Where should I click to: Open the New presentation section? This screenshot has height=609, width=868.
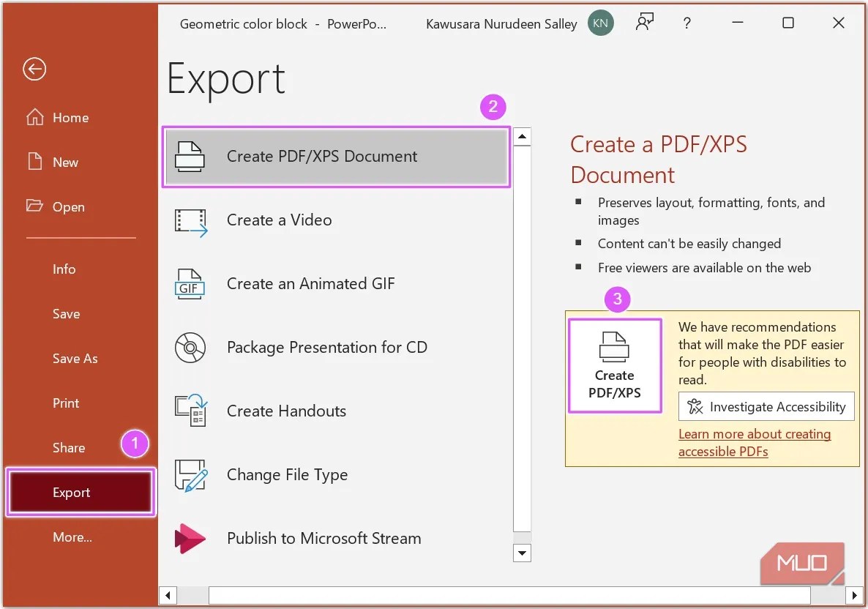tap(64, 162)
